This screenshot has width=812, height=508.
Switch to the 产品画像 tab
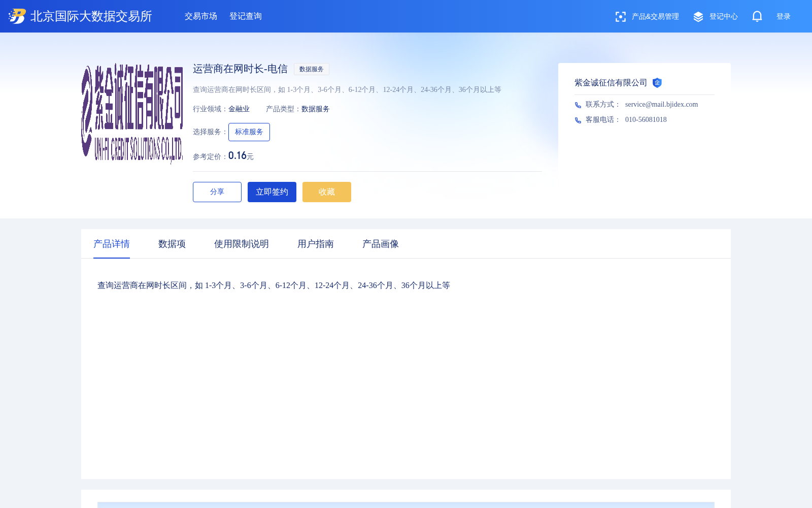[381, 244]
